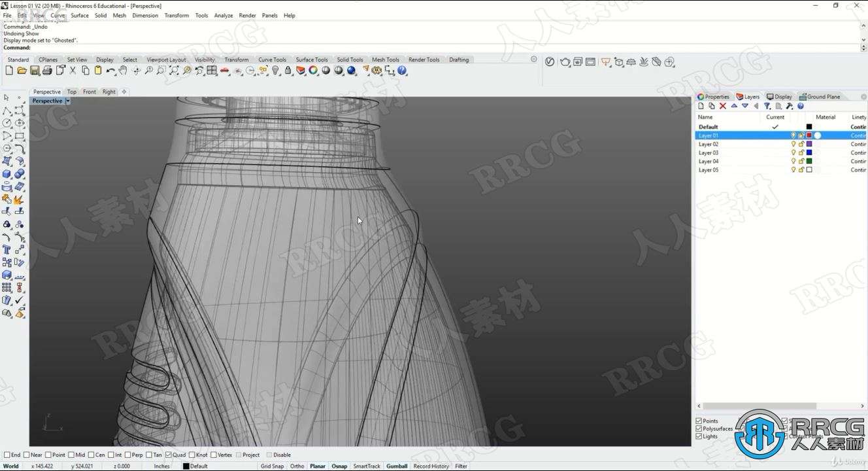Change Layer 02 purple color swatch
Screen dimensions: 868x471
(809, 144)
